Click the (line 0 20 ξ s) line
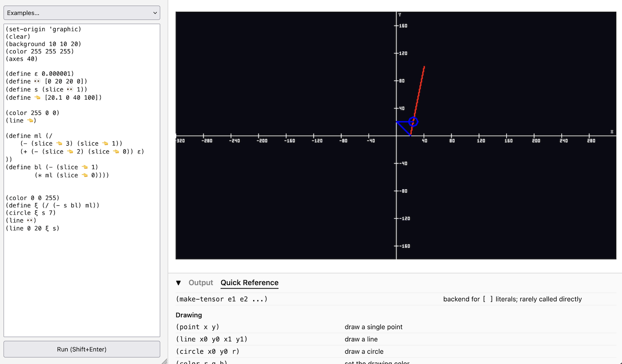This screenshot has height=364, width=622. [32, 228]
